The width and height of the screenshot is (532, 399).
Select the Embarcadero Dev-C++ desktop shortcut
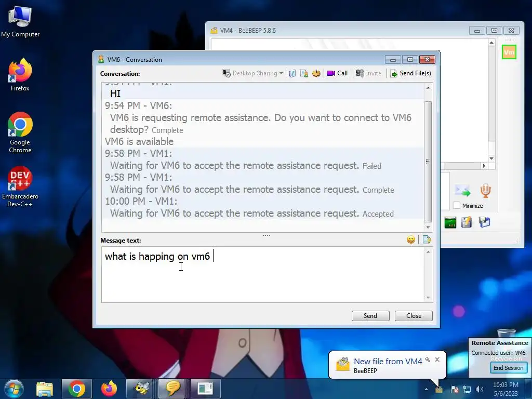[20, 187]
